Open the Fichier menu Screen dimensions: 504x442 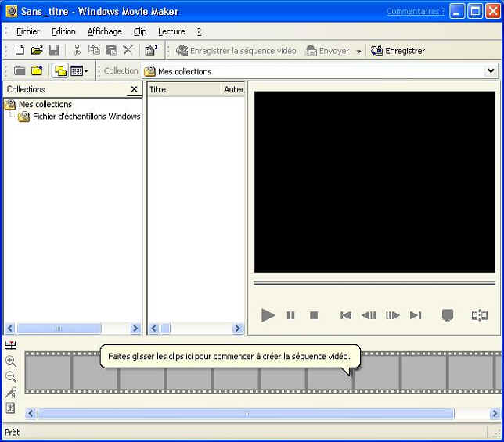point(28,31)
